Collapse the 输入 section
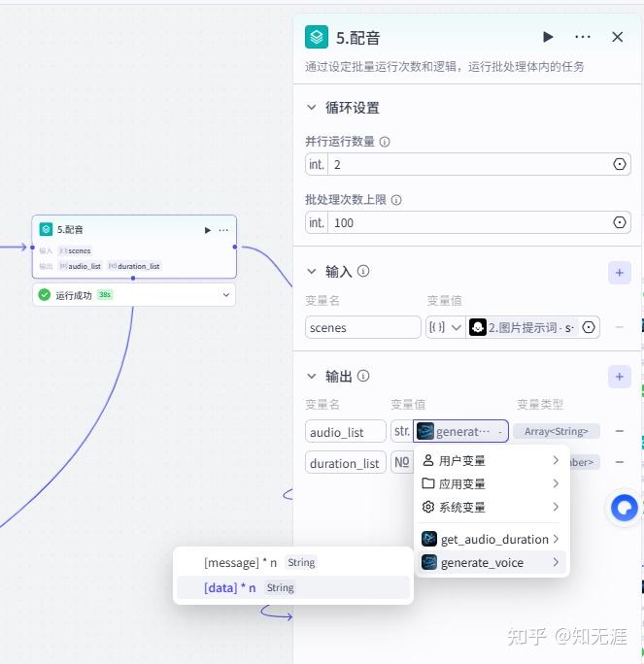 click(312, 272)
